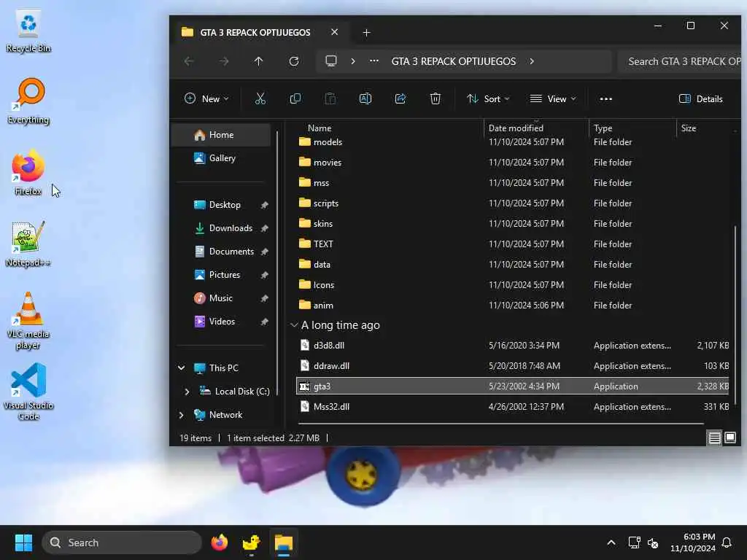Click the Share icon in toolbar
The height and width of the screenshot is (560, 747).
[x=400, y=98]
